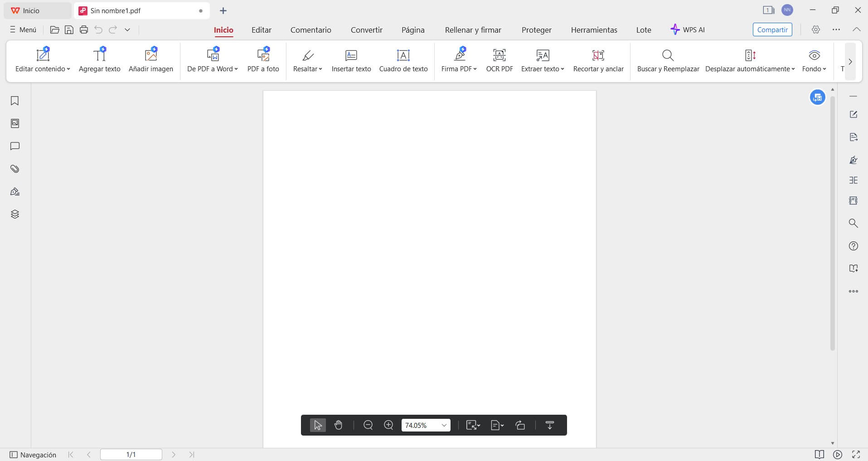Open Buscar y Reemplazar
Image resolution: width=868 pixels, height=461 pixels.
pos(668,60)
